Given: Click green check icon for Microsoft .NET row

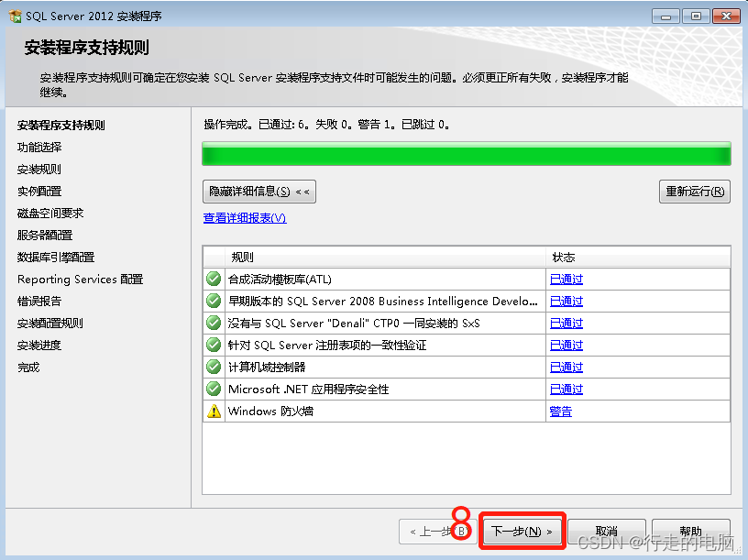Looking at the screenshot, I should pyautogui.click(x=214, y=389).
